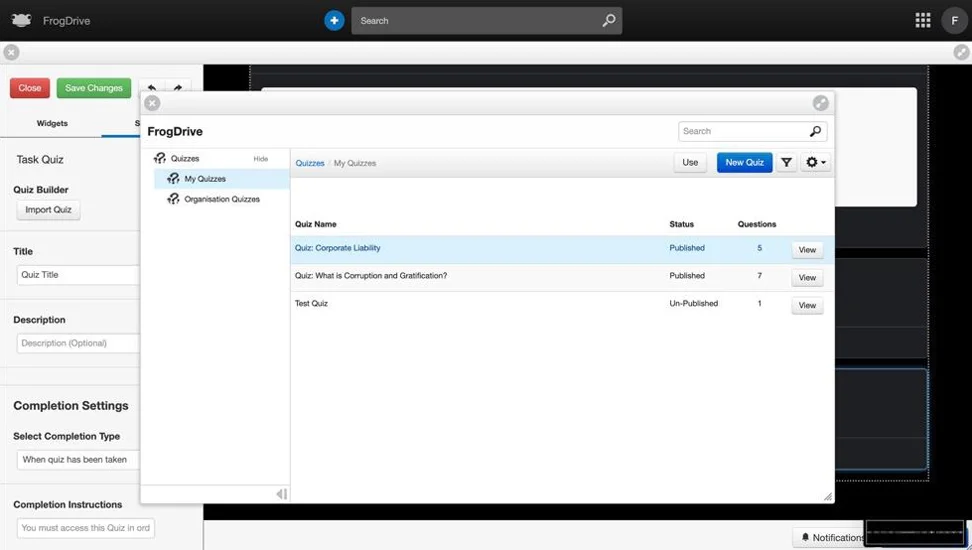Click the Description (Optional) field
Viewport: 972px width, 550px height.
pos(78,343)
